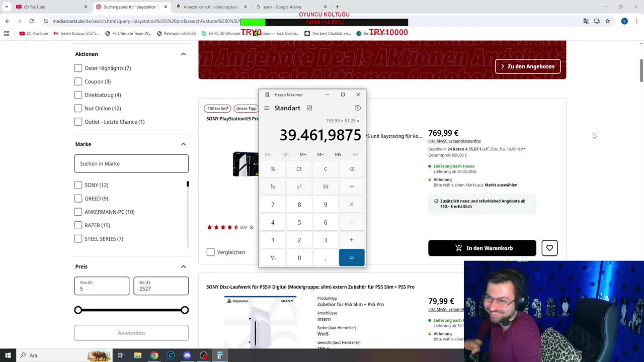
Task: Check the Oster Highlights (7) filter
Action: (78, 68)
